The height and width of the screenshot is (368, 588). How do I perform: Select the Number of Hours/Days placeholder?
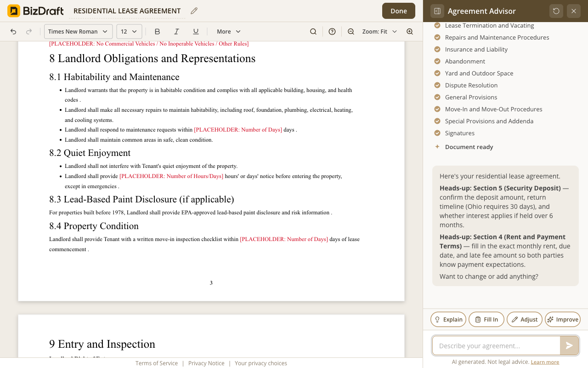(171, 176)
